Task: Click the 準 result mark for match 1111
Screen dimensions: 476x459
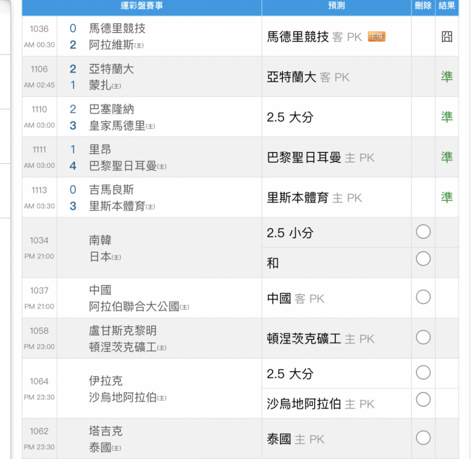Action: click(447, 157)
